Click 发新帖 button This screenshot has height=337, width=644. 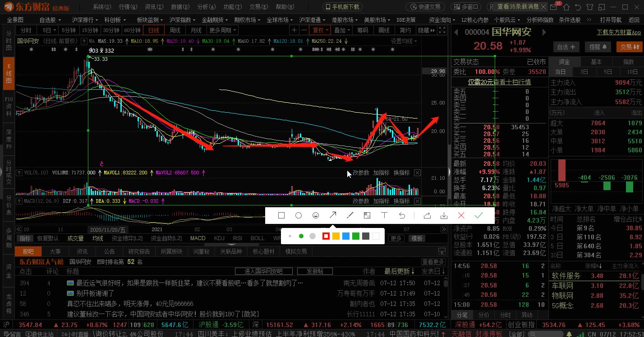315,271
